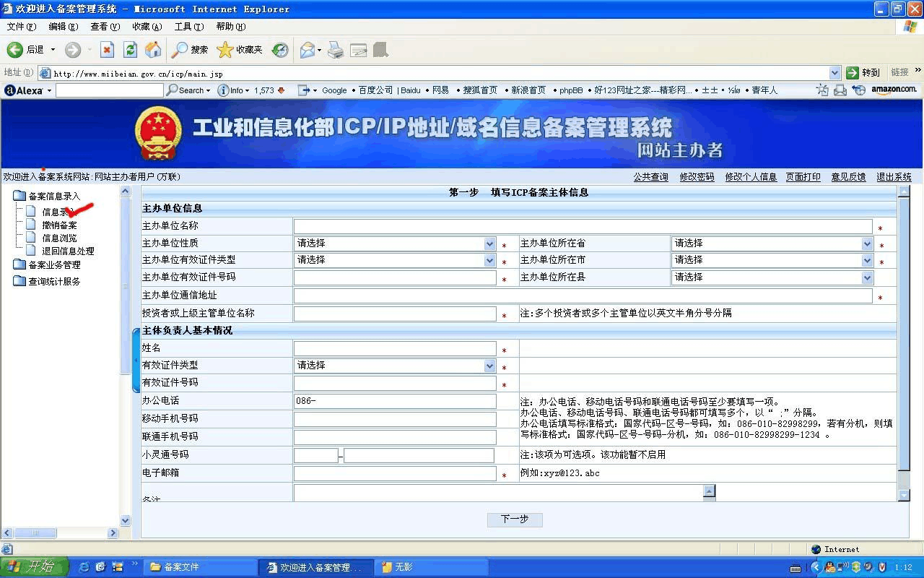Open the History clock icon in toolbar
Image resolution: width=924 pixels, height=578 pixels.
click(x=280, y=50)
